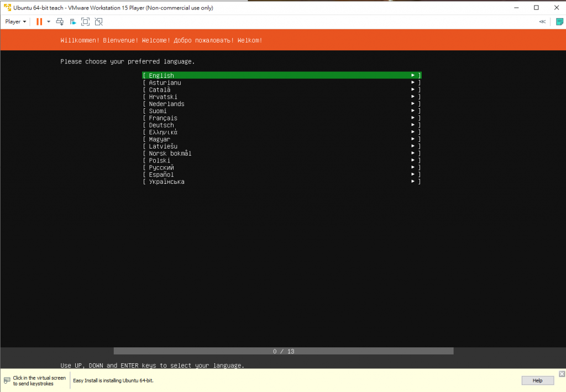
Task: Click the VMware title bar app icon
Action: [7, 7]
